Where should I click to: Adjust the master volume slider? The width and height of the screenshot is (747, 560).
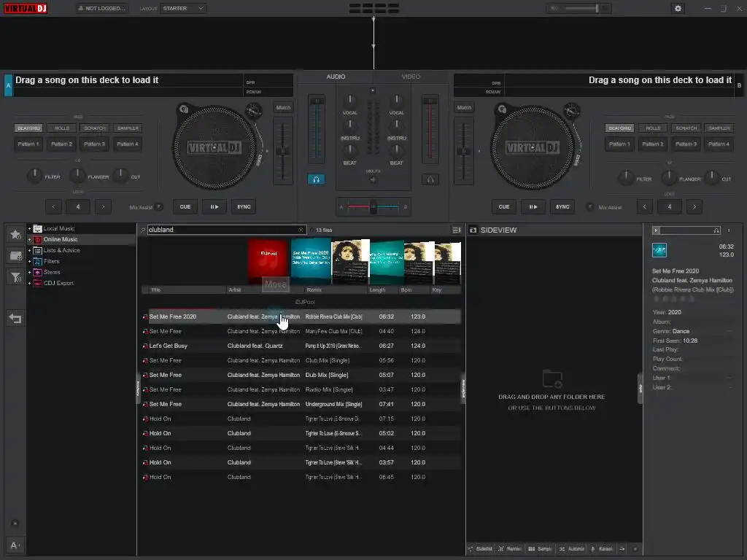pyautogui.click(x=581, y=8)
